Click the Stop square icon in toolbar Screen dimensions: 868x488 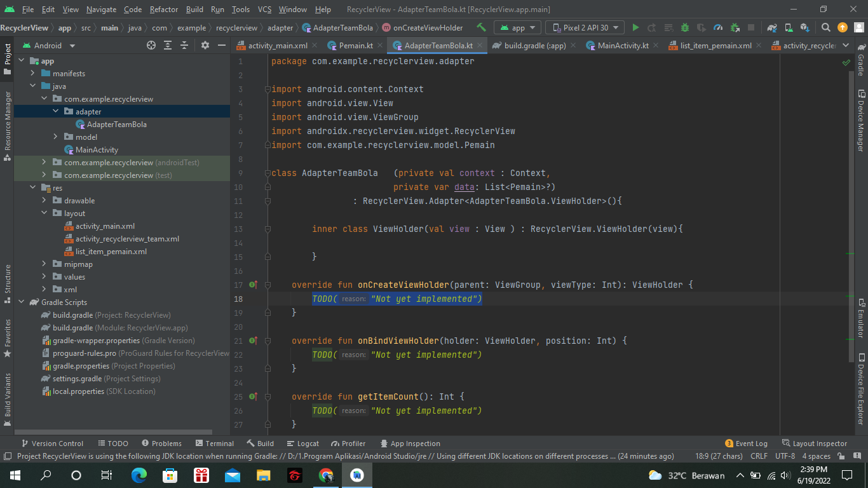tap(751, 28)
